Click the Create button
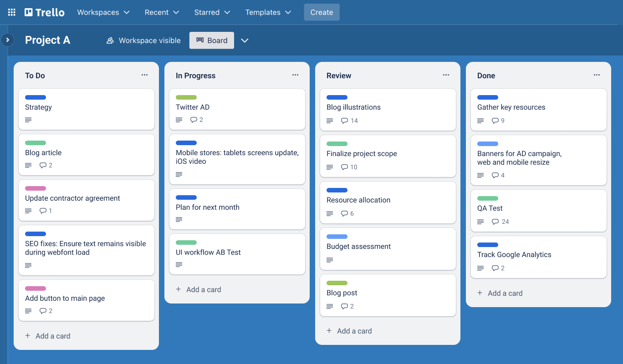The width and height of the screenshot is (623, 364). 322,12
